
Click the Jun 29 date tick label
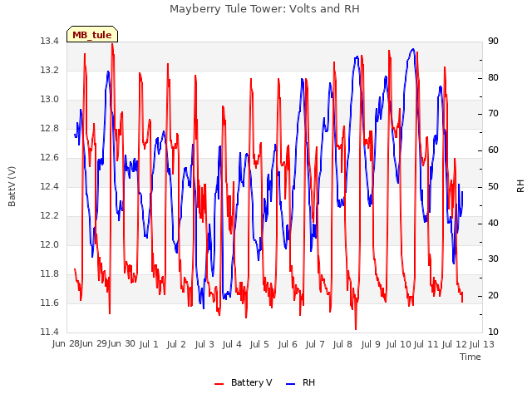coord(94,344)
